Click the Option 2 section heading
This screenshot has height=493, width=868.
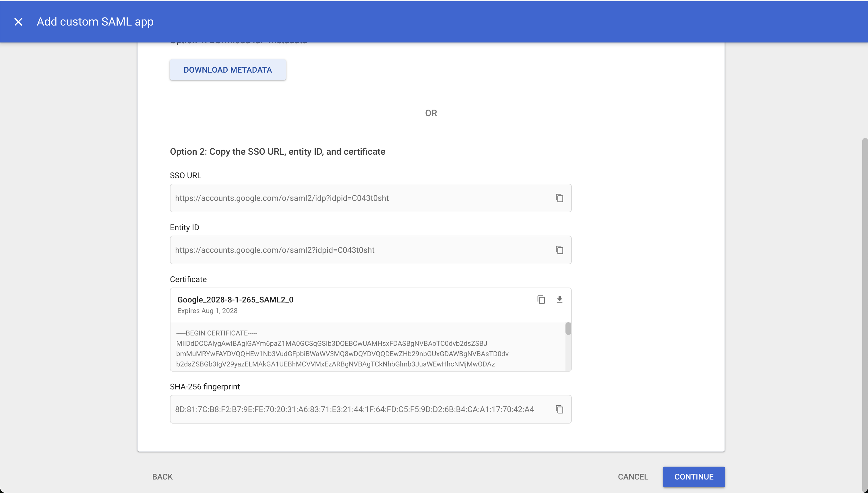[277, 151]
